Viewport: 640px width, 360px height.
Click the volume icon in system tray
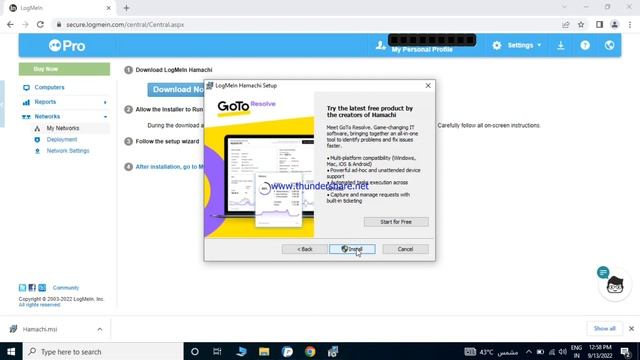(x=563, y=351)
